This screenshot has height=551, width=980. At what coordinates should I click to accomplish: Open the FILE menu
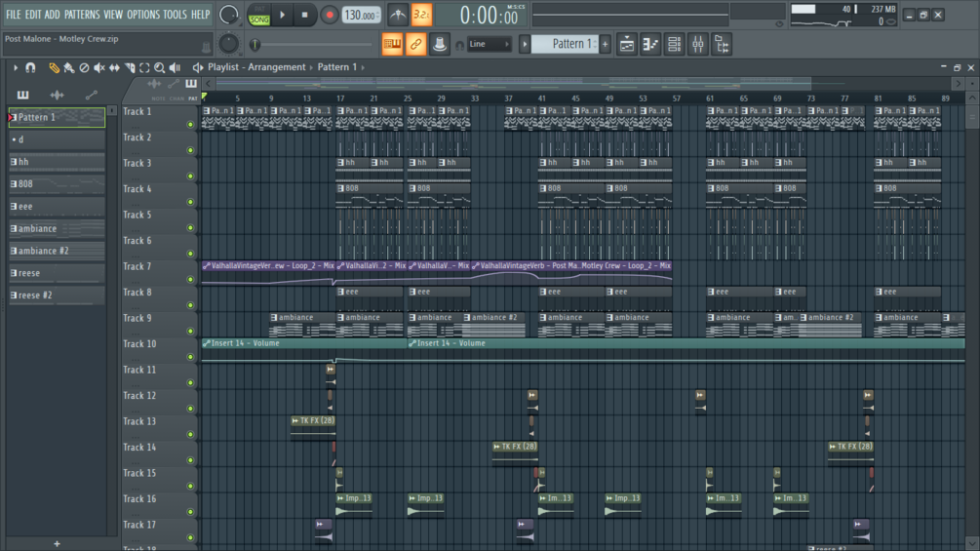(13, 15)
